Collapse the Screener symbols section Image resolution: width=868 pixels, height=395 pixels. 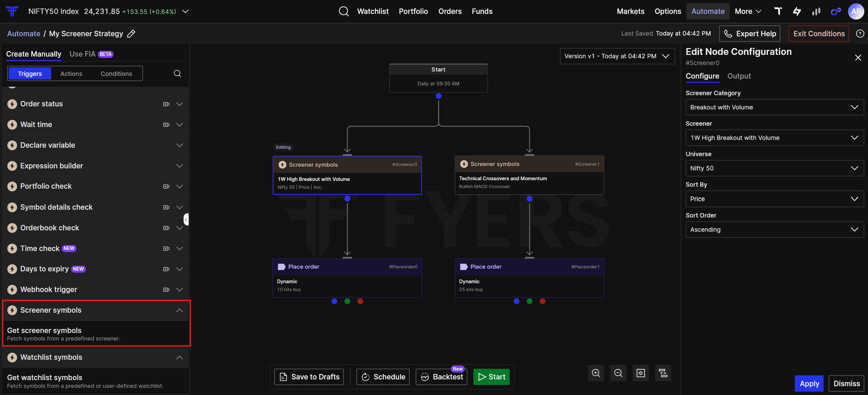pos(179,310)
